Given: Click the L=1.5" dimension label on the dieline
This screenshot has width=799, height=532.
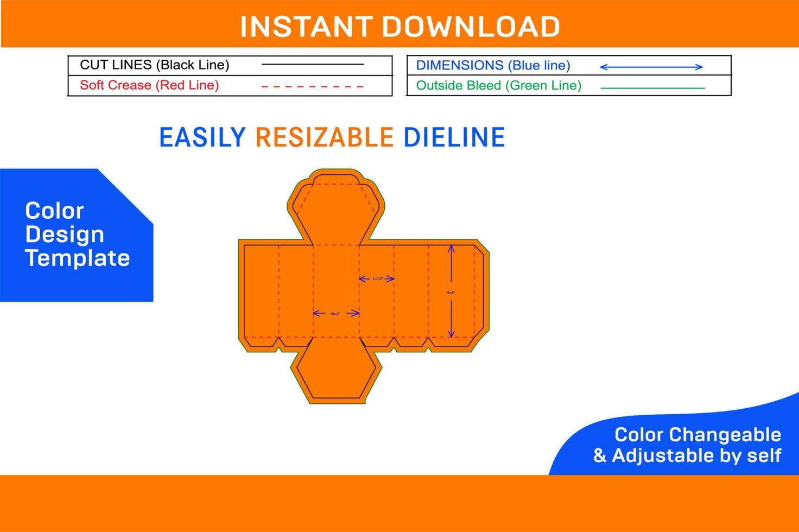Looking at the screenshot, I should pyautogui.click(x=378, y=278).
